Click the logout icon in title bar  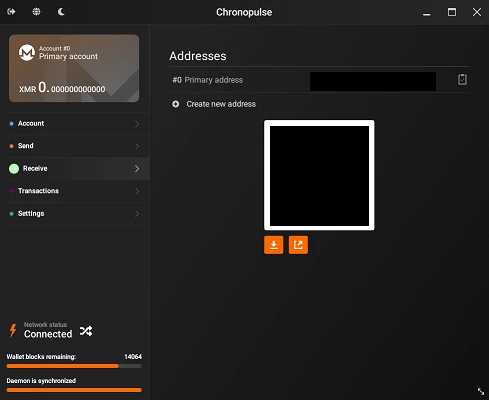pos(11,12)
